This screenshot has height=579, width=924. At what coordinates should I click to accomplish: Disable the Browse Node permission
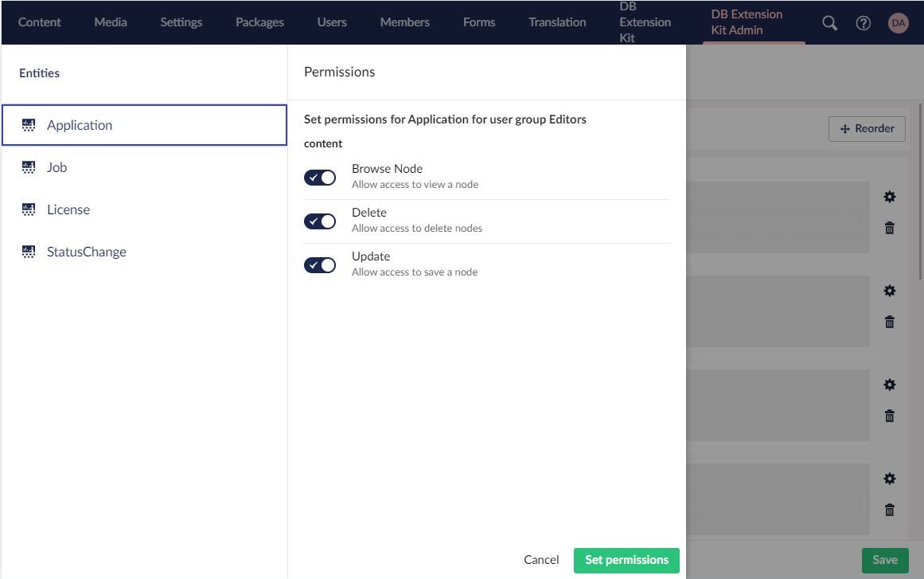tap(320, 177)
